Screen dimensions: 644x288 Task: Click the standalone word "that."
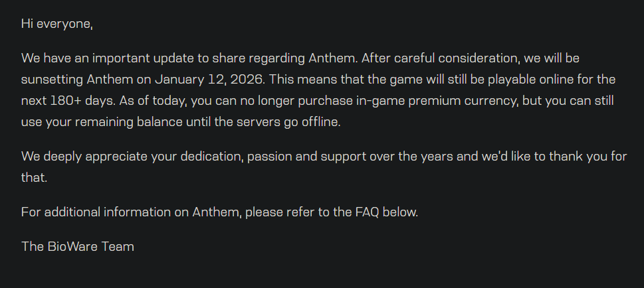pyautogui.click(x=34, y=178)
